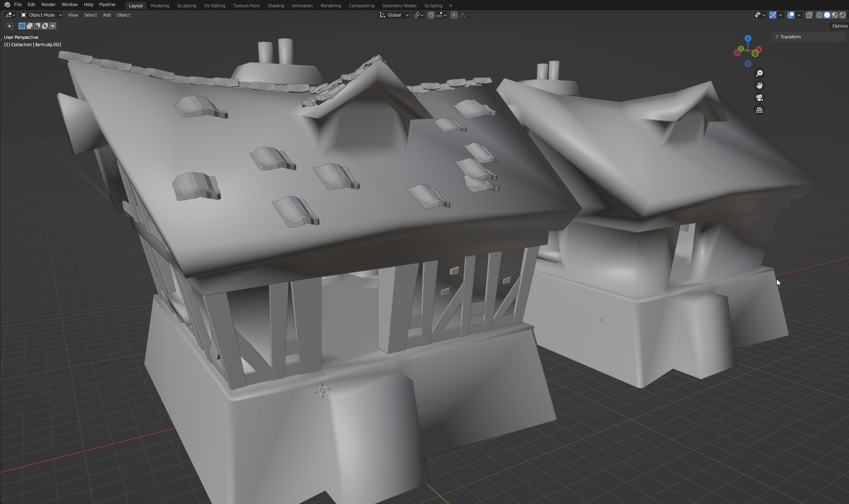
Task: Click the Blender logo icon
Action: (x=7, y=4)
